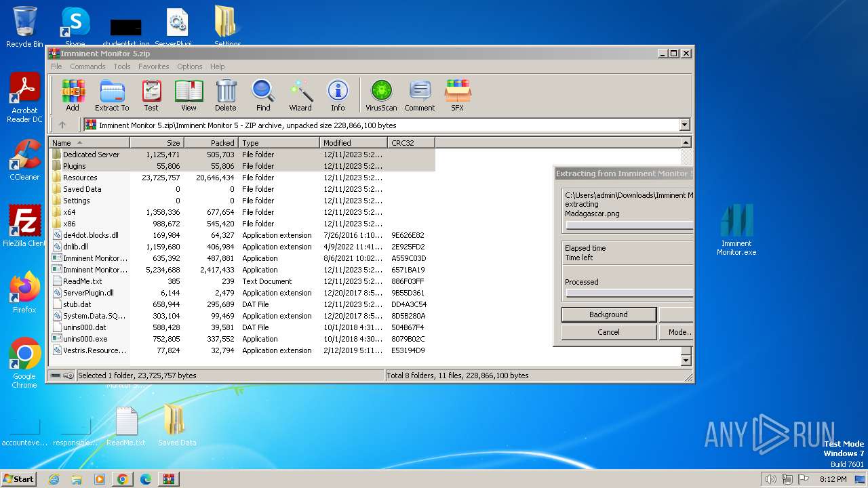The image size is (868, 488).
Task: Select de4dot.blocks.dll file
Action: click(241, 235)
